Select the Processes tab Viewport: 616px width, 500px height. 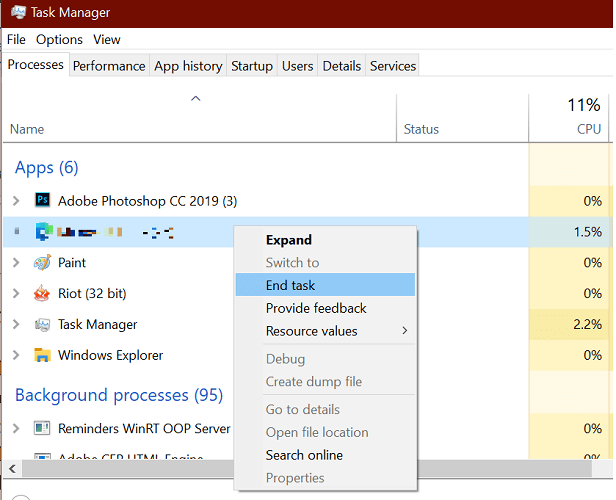pos(35,64)
